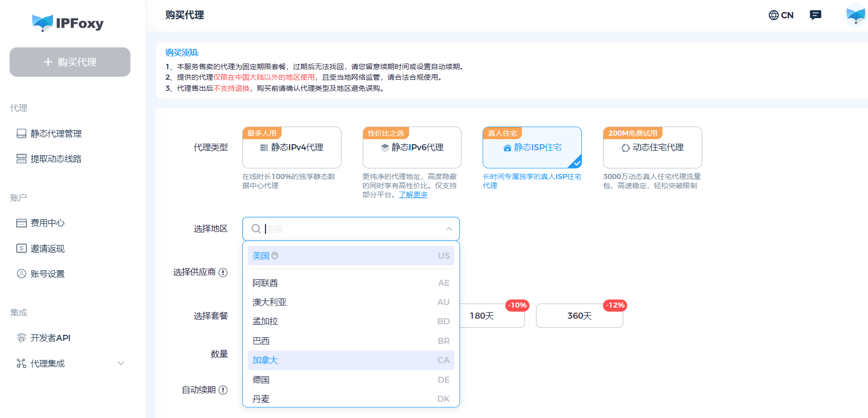Select the 静态IPv4代理 proxy type card
Image resolution: width=868 pixels, height=418 pixels.
pos(292,147)
